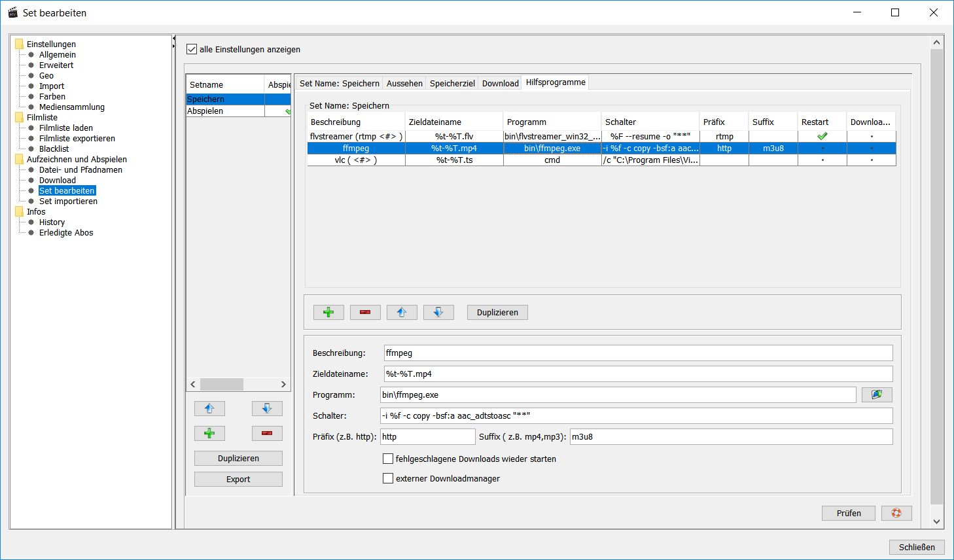Enable 'fehlgeschlagene Downloads wieder starten'
Viewport: 954px width, 560px height.
388,459
